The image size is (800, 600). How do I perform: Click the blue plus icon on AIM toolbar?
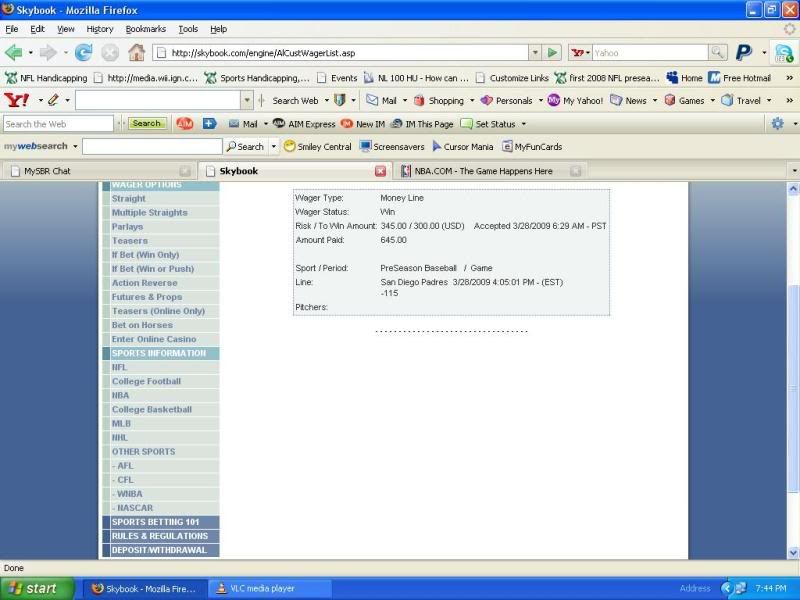point(210,123)
